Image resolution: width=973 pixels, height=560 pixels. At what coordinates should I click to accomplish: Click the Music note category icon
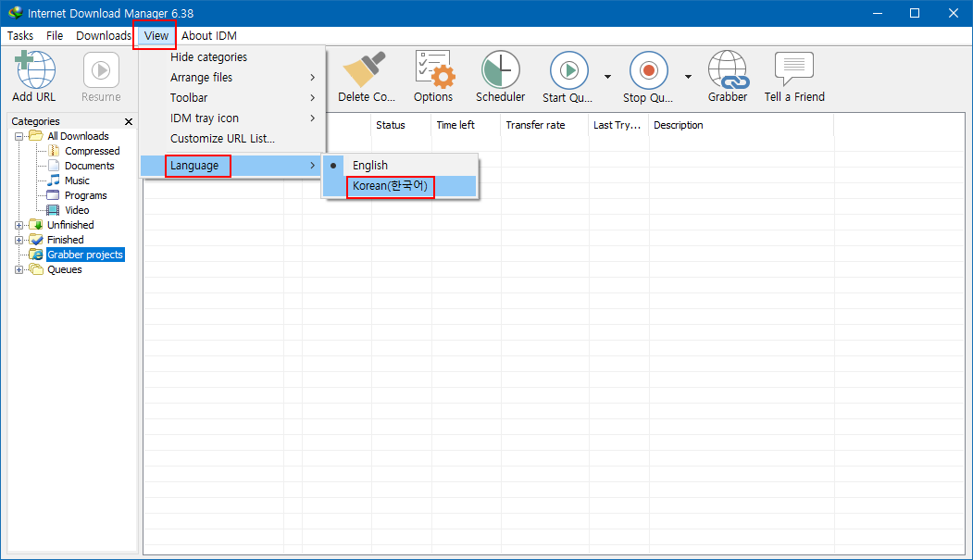54,180
